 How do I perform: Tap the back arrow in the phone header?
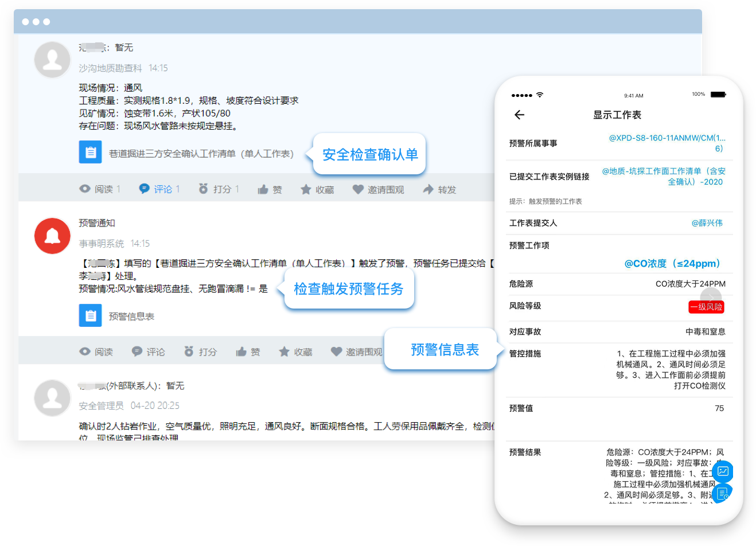519,115
